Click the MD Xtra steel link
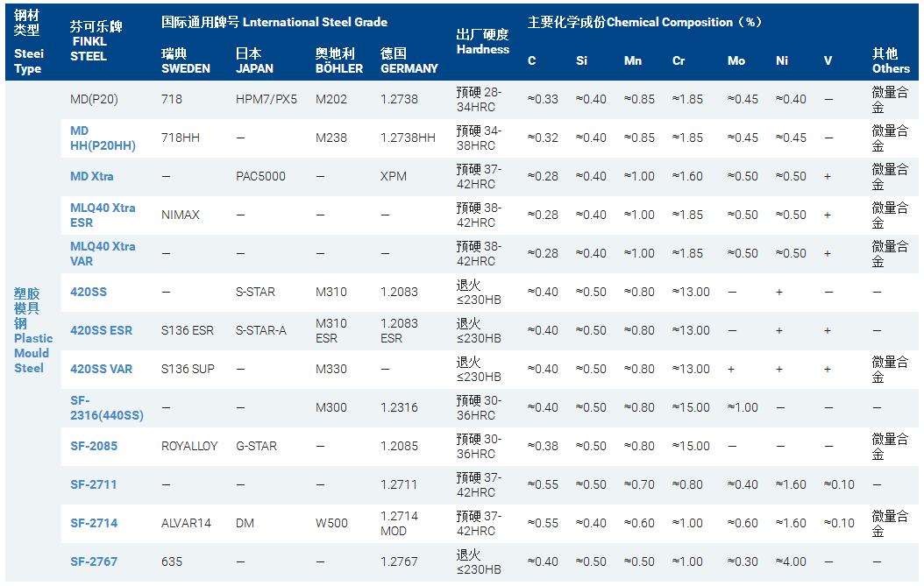Image resolution: width=924 pixels, height=586 pixels. pos(92,176)
